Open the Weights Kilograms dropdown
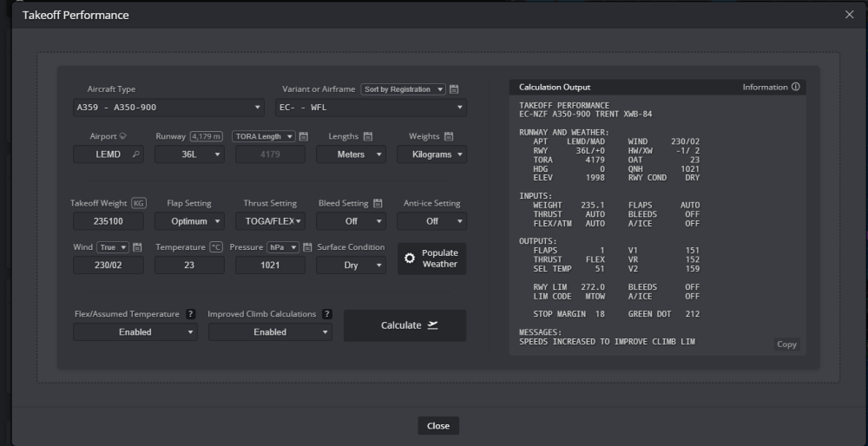 [431, 154]
